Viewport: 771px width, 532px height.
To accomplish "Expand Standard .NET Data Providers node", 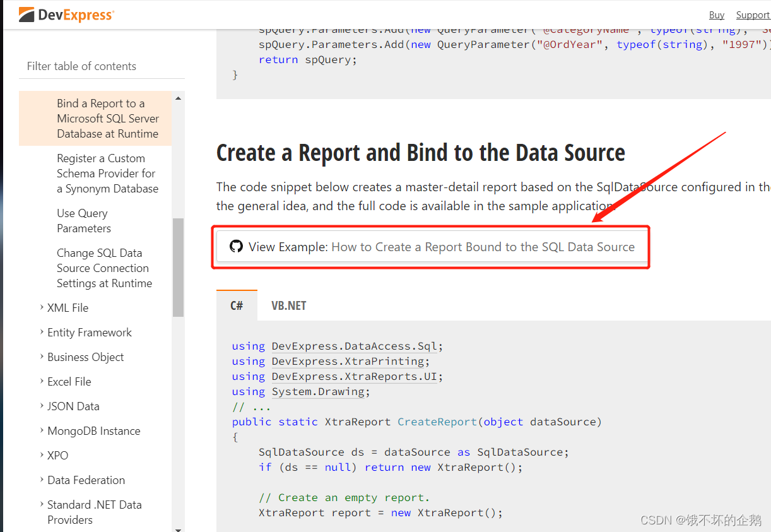I will coord(42,504).
